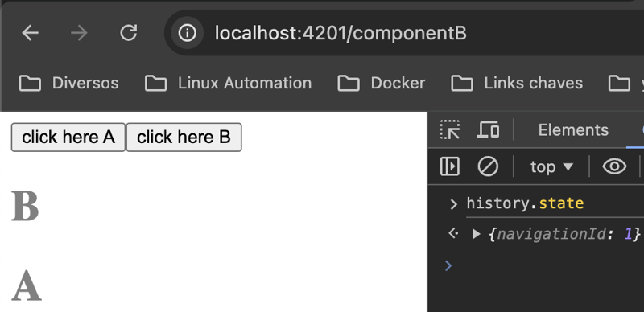Reload the page with refresh icon
The height and width of the screenshot is (312, 644).
pyautogui.click(x=129, y=33)
